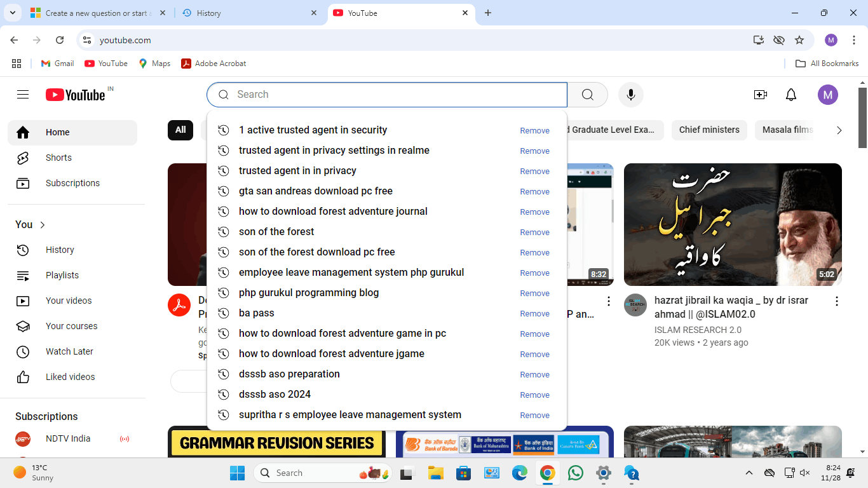Open options menu for hazrat jibrail video
Viewport: 868px width, 488px height.
[x=837, y=301]
